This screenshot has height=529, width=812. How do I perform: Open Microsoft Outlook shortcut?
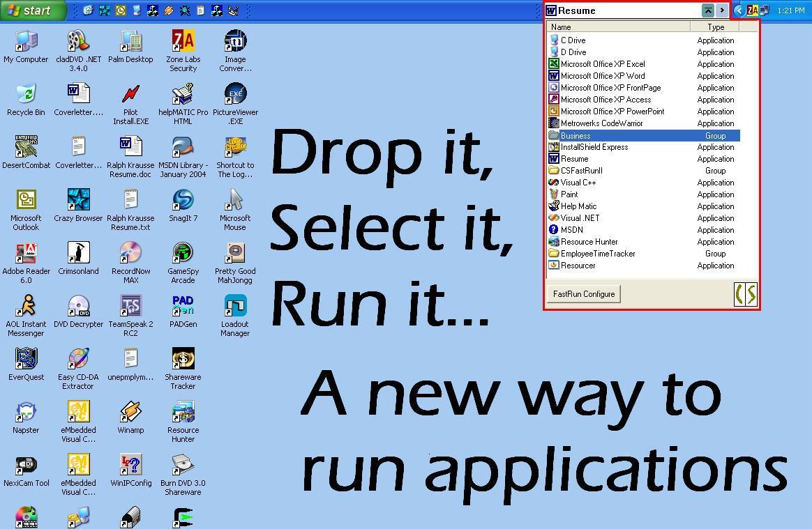[26, 210]
